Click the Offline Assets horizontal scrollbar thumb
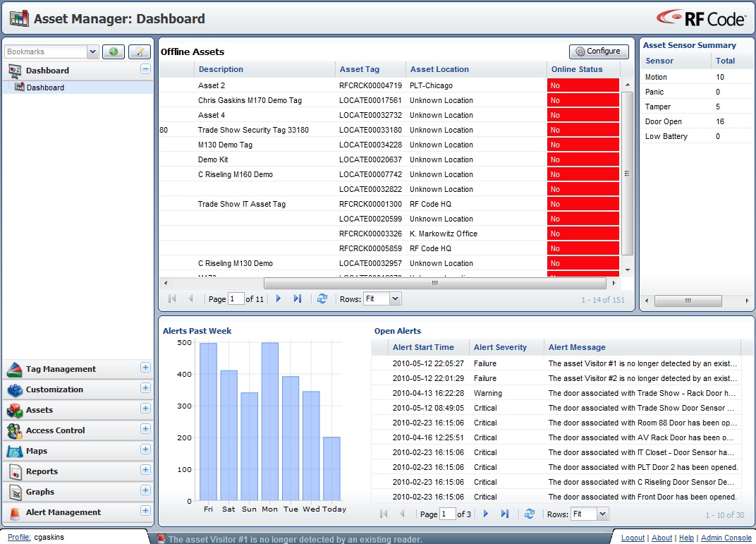The width and height of the screenshot is (756, 544). (435, 283)
